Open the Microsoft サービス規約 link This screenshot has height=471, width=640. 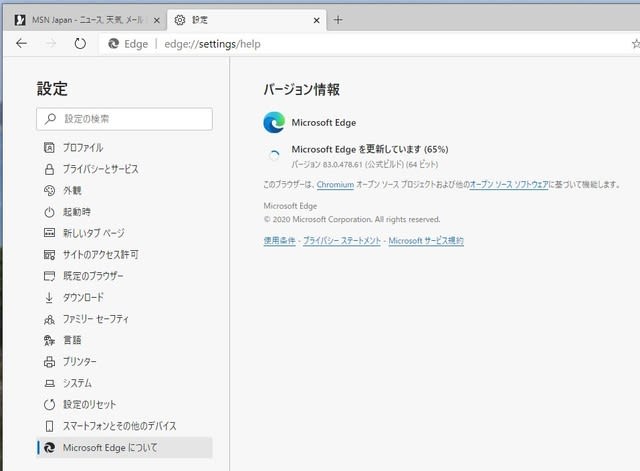[x=426, y=240]
